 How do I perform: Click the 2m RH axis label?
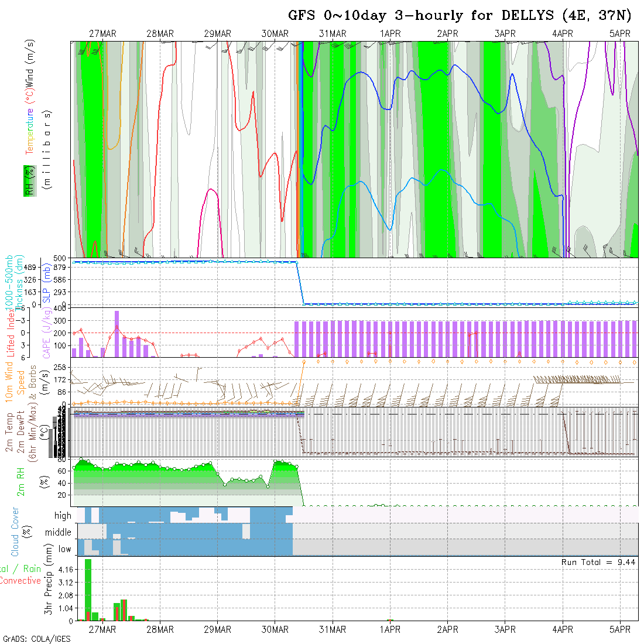[20, 481]
